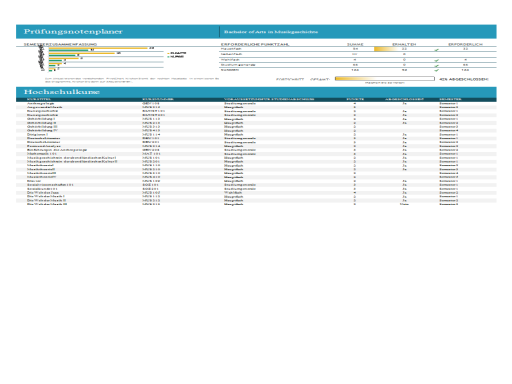Click the green checkmark in the Wahlfach row
512x384 pixels.
click(x=437, y=60)
